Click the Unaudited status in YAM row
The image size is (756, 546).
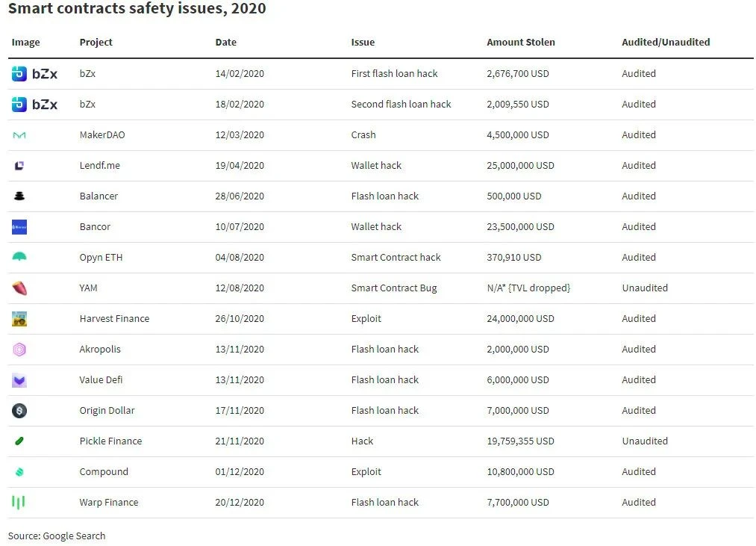(x=645, y=288)
